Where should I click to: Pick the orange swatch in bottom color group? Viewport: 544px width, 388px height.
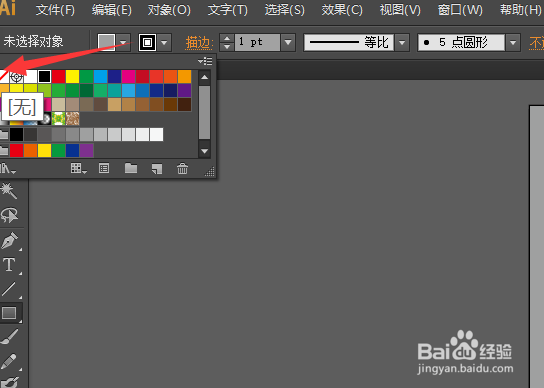30,151
